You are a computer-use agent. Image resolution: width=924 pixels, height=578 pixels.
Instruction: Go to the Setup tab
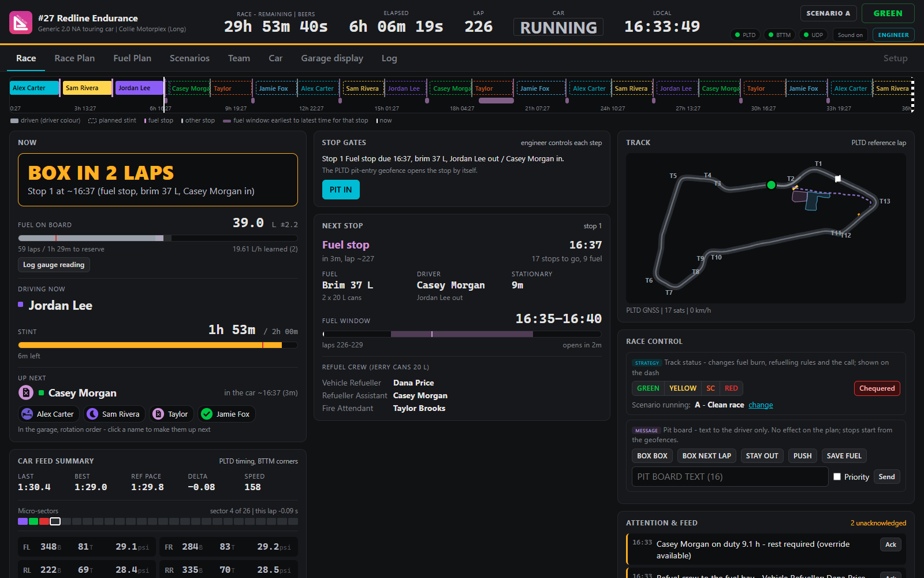(895, 58)
